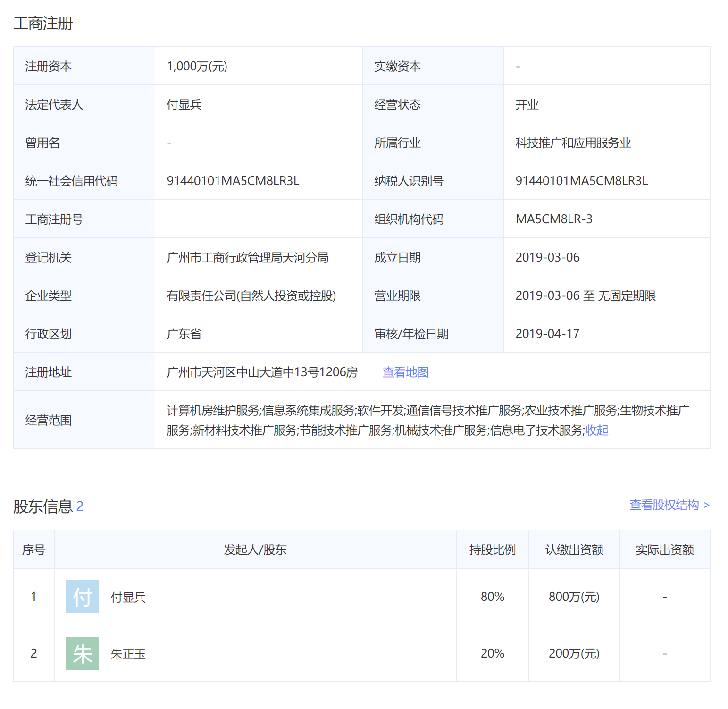The width and height of the screenshot is (728, 709).
Task: Select legal representative 付显兵 value
Action: click(x=184, y=104)
